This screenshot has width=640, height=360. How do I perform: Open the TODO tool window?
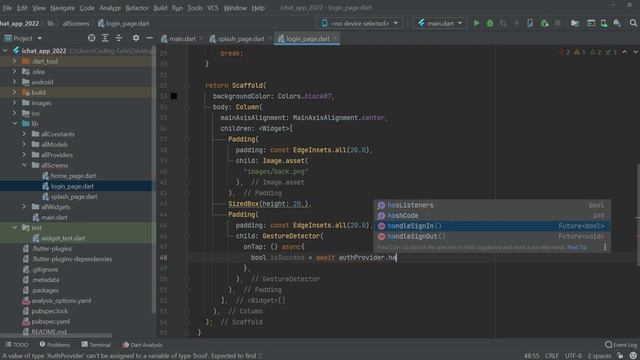pyautogui.click(x=17, y=345)
